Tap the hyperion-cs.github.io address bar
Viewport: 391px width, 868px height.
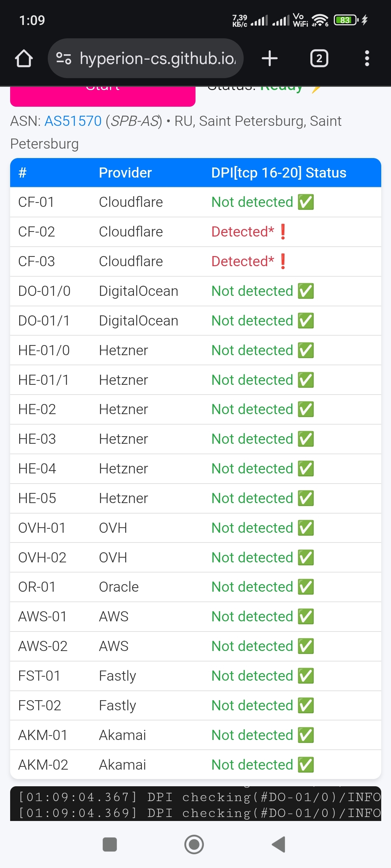(157, 58)
